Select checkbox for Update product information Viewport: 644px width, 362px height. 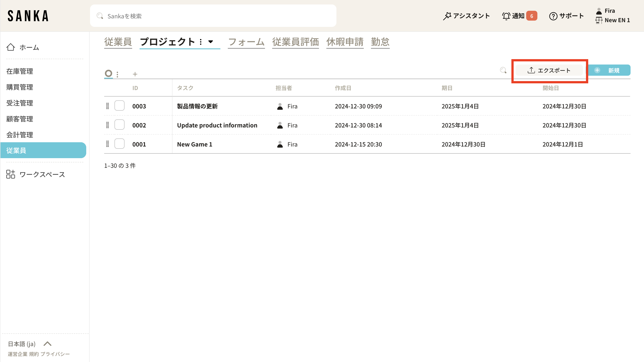point(119,125)
